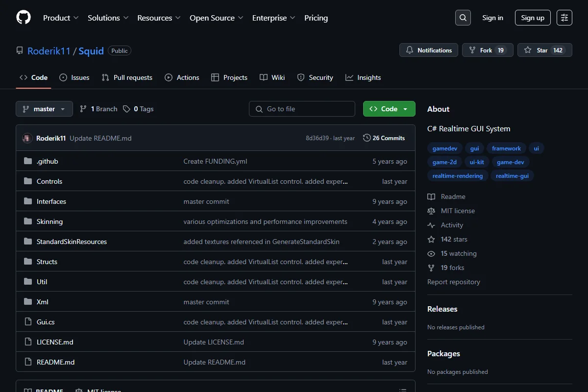Click the Notifications bell button
588x392 pixels.
pyautogui.click(x=429, y=50)
